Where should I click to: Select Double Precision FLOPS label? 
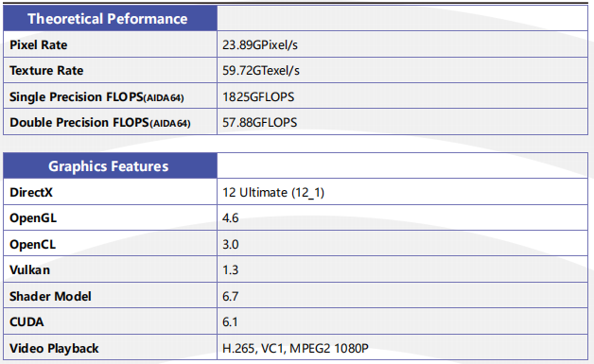click(x=100, y=122)
